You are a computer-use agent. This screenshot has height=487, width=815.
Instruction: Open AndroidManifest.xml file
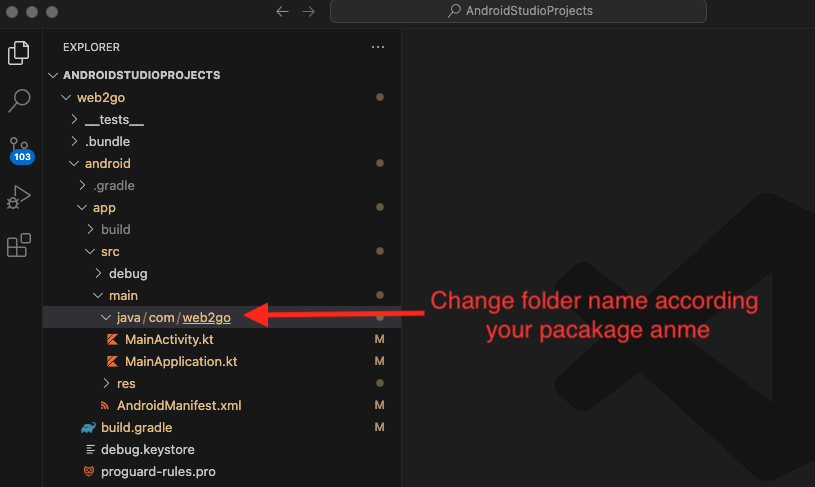(x=178, y=405)
